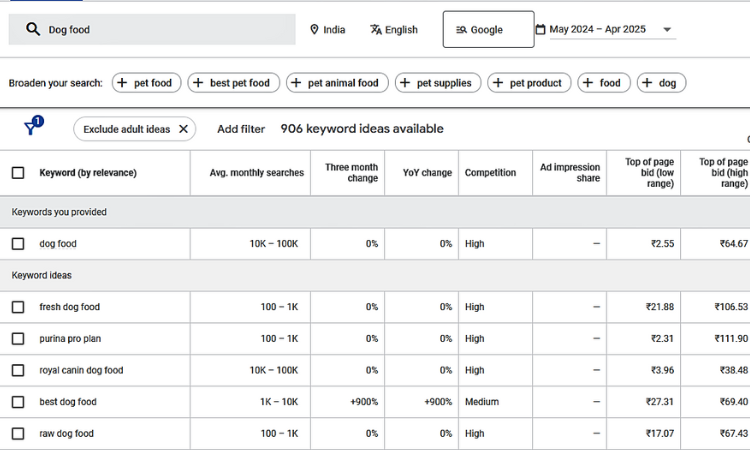Sort by Top of page bid (high range) header
This screenshot has width=750, height=450.
point(723,173)
